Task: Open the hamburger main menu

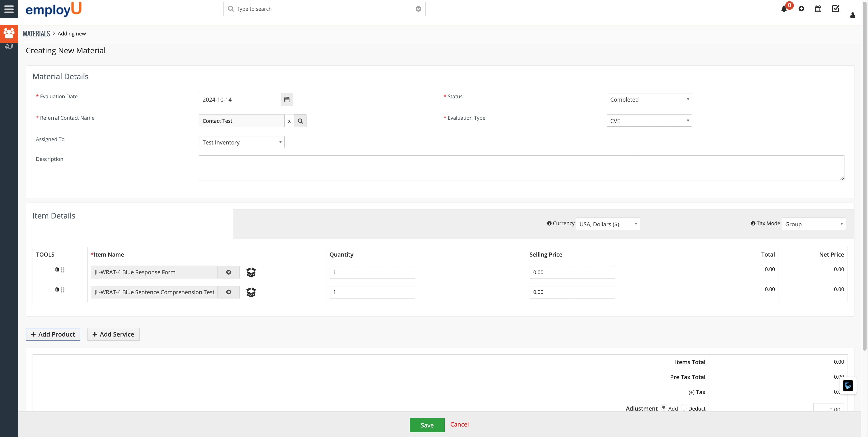Action: point(9,9)
